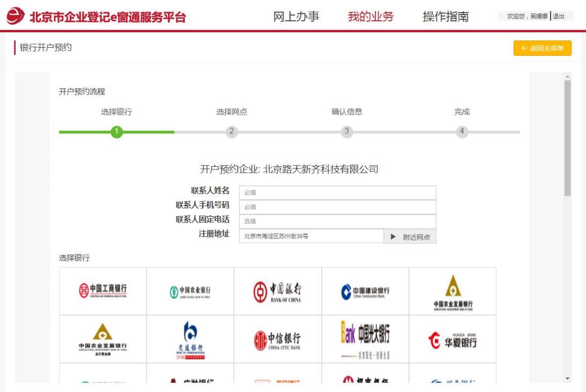This screenshot has height=392, width=586.
Task: Click into the 联系人手机号码 input field
Action: coord(337,207)
